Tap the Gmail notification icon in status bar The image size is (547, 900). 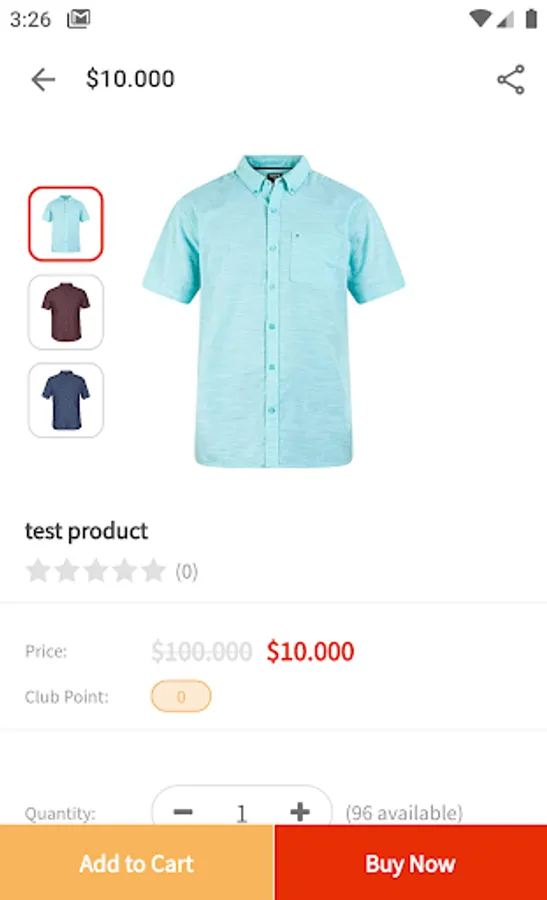(79, 20)
